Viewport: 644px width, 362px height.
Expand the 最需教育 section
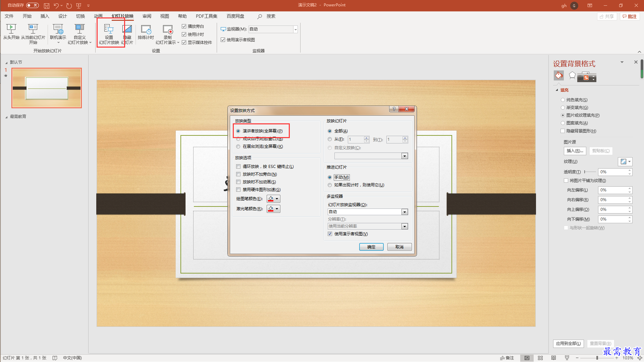pos(6,117)
